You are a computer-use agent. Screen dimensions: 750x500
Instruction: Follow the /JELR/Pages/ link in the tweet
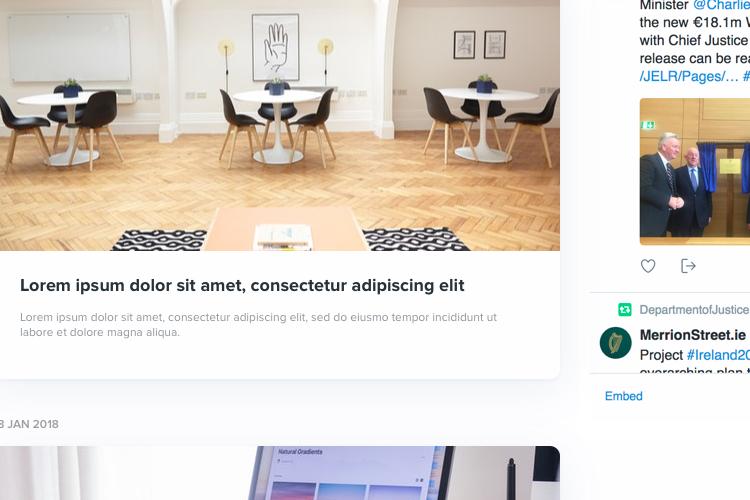tap(689, 77)
